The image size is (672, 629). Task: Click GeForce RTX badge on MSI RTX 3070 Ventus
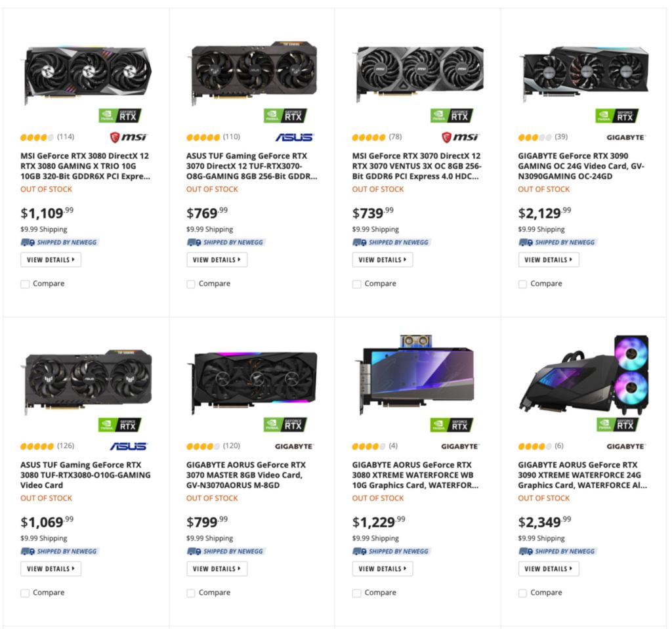tap(451, 116)
